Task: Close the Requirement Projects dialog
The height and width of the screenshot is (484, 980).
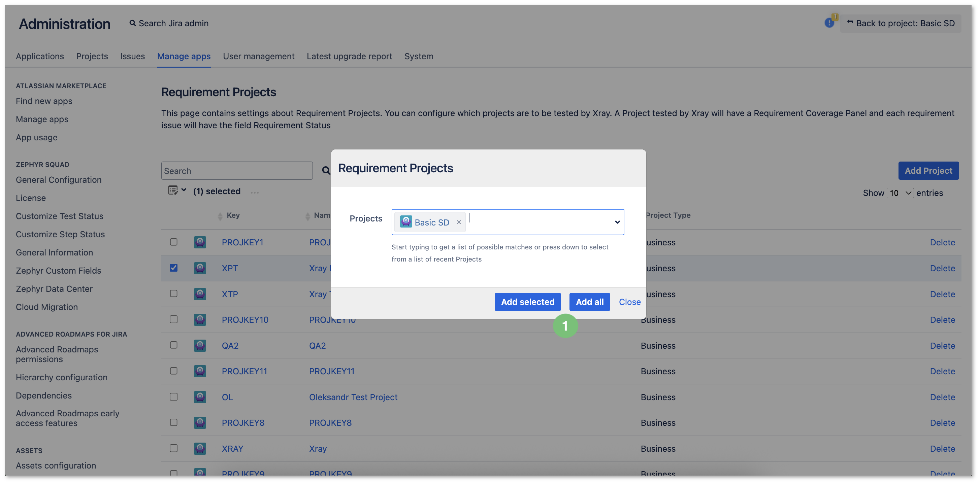Action: [630, 302]
